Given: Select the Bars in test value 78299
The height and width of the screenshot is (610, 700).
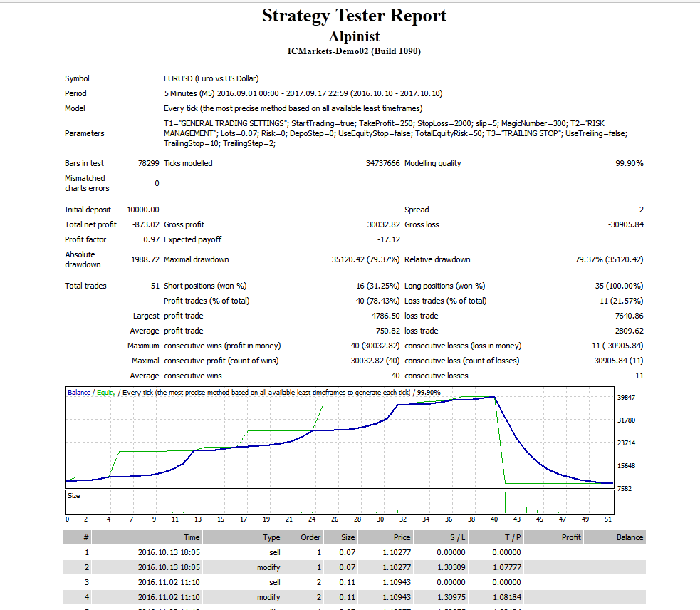Looking at the screenshot, I should click(x=148, y=163).
